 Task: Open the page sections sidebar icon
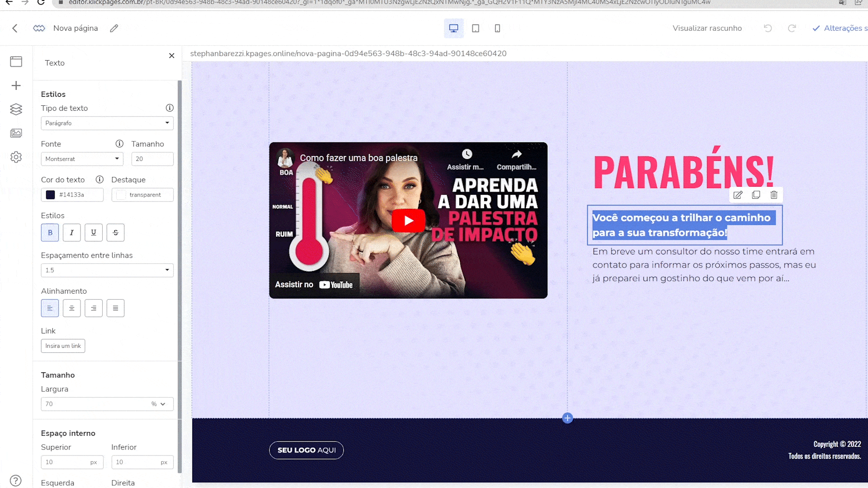coord(16,61)
